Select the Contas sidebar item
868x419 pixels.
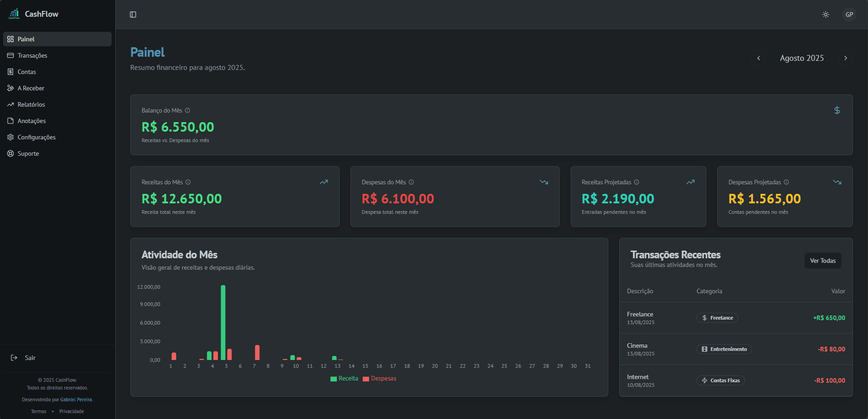[x=27, y=72]
